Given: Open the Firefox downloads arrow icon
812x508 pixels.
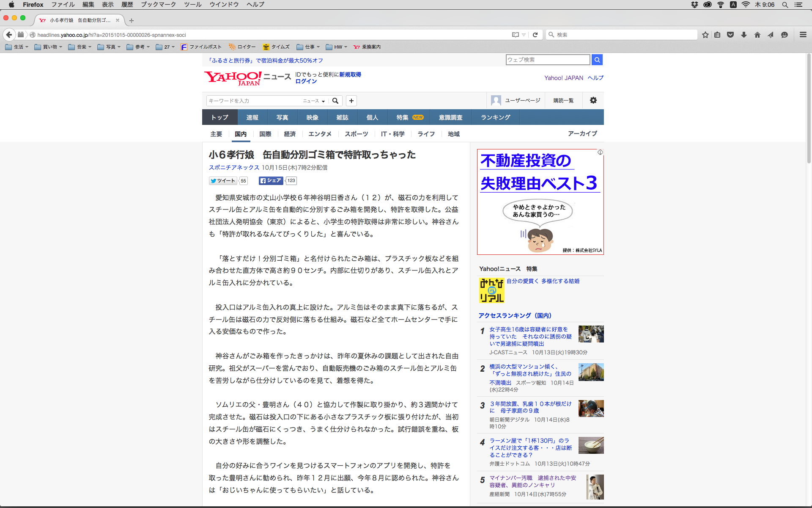Looking at the screenshot, I should click(x=743, y=35).
